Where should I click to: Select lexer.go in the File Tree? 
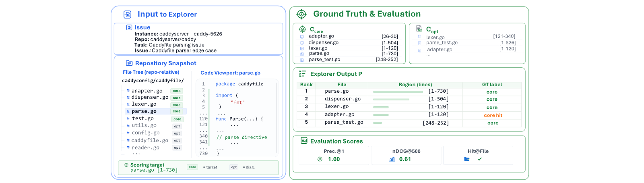(144, 104)
